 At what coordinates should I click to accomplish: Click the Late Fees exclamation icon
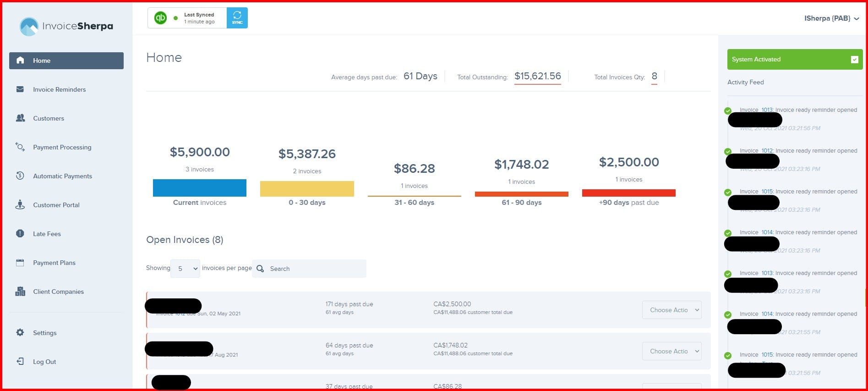click(x=20, y=234)
